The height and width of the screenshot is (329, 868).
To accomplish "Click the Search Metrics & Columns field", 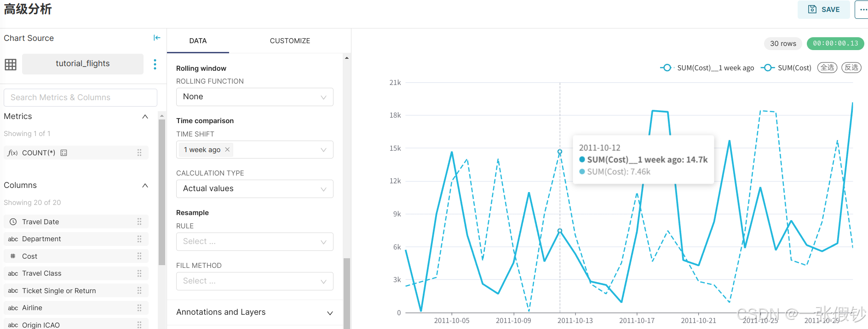I will click(80, 97).
